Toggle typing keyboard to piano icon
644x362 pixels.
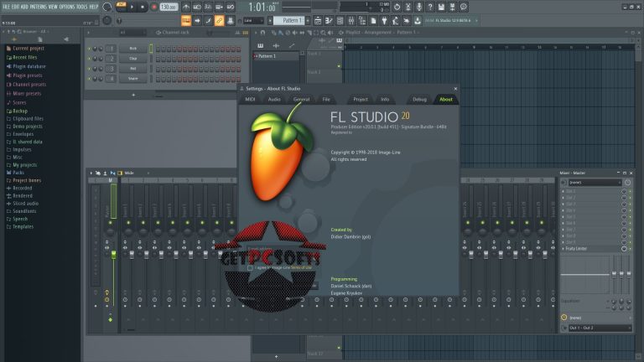186,20
